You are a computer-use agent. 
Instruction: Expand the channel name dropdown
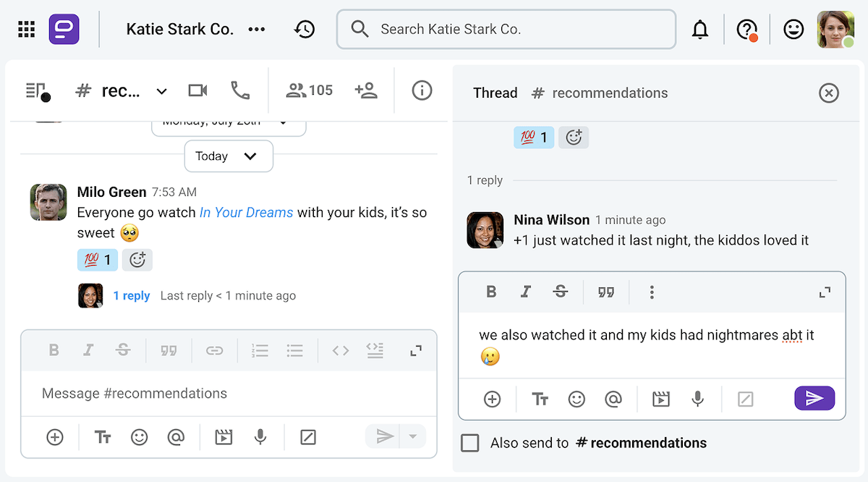coord(161,90)
